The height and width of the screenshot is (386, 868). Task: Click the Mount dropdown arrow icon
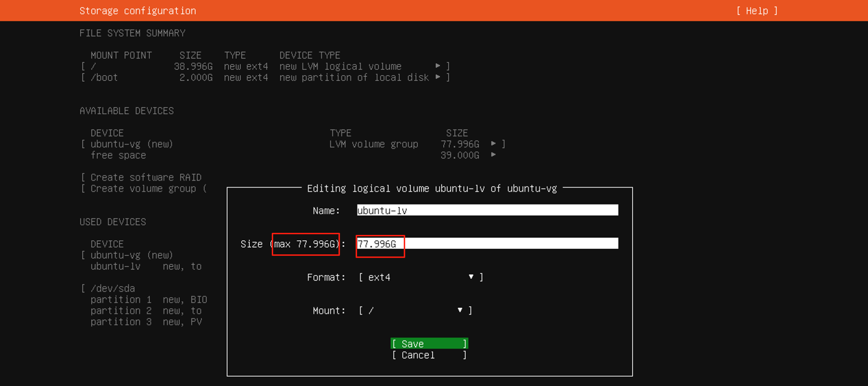(460, 310)
